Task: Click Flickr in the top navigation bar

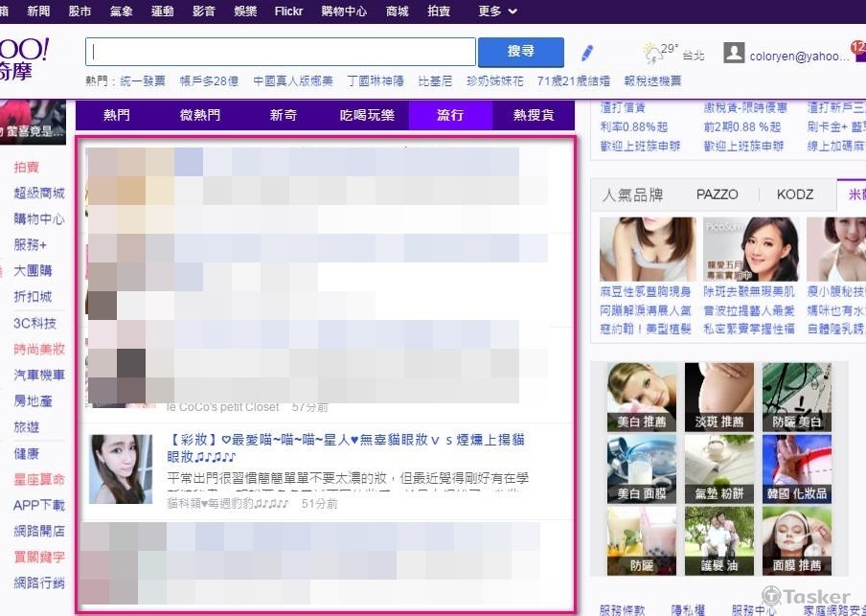Action: point(288,11)
